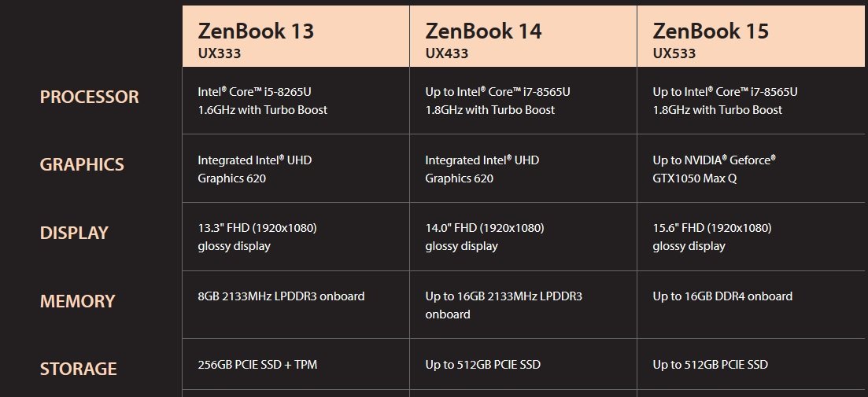Image resolution: width=868 pixels, height=397 pixels.
Task: Select the PROCESSOR row label
Action: pyautogui.click(x=89, y=97)
